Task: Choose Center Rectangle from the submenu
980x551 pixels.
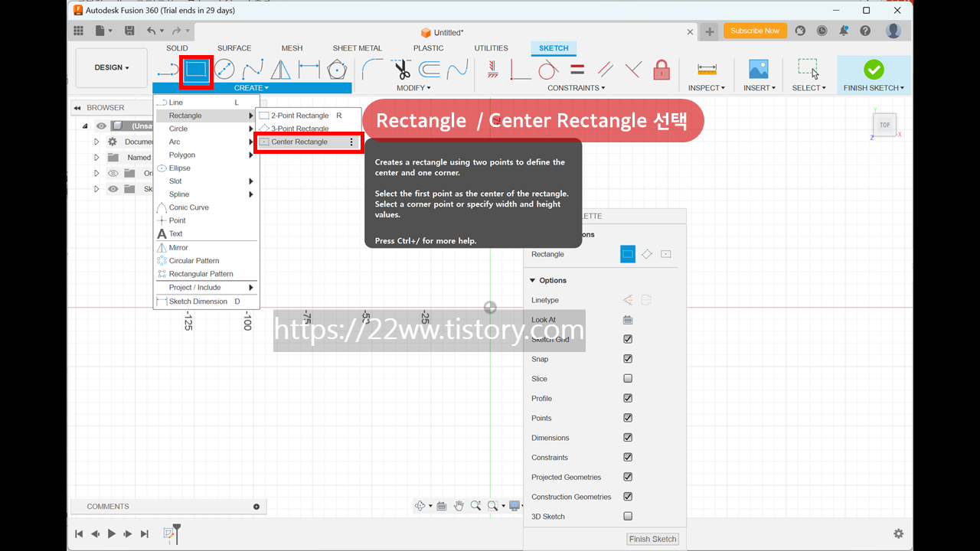Action: point(308,142)
